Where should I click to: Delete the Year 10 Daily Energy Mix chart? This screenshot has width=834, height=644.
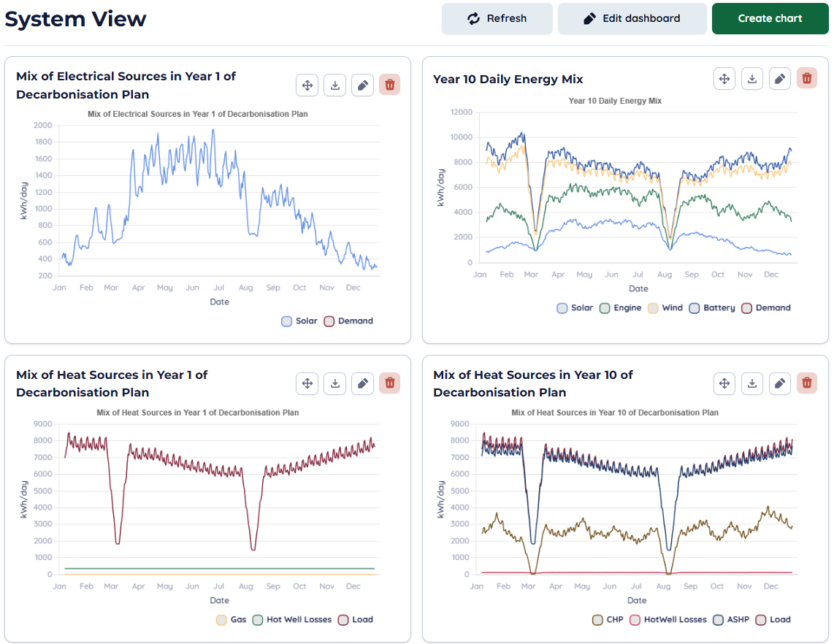tap(807, 79)
